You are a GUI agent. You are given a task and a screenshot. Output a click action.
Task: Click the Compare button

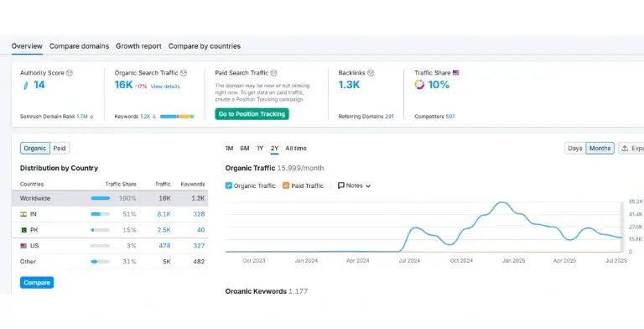pyautogui.click(x=37, y=283)
